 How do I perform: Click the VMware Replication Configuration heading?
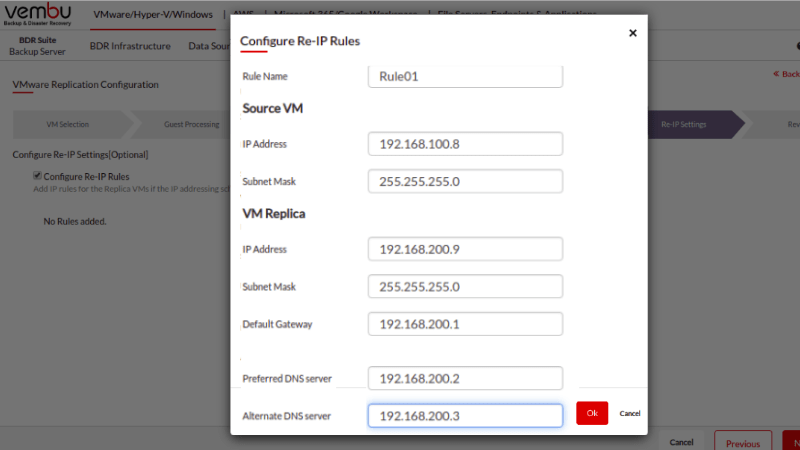(86, 85)
